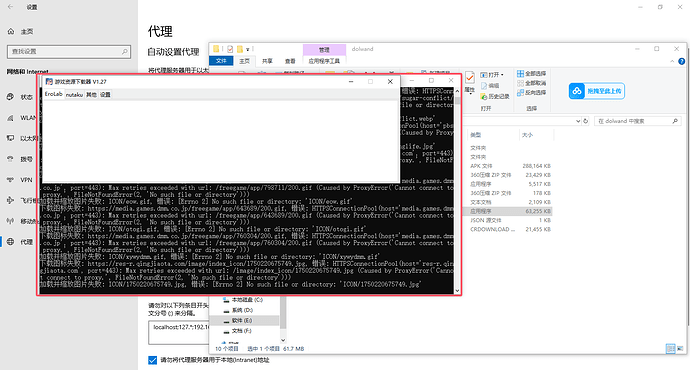The height and width of the screenshot is (370, 690).
Task: Collapse the Explorer ribbon chevron
Action: [x=672, y=62]
